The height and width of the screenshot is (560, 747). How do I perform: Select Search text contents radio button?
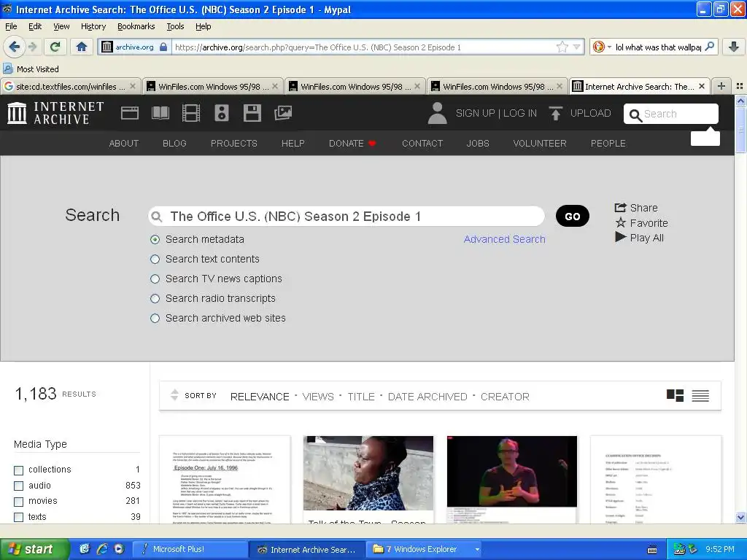[x=155, y=259]
